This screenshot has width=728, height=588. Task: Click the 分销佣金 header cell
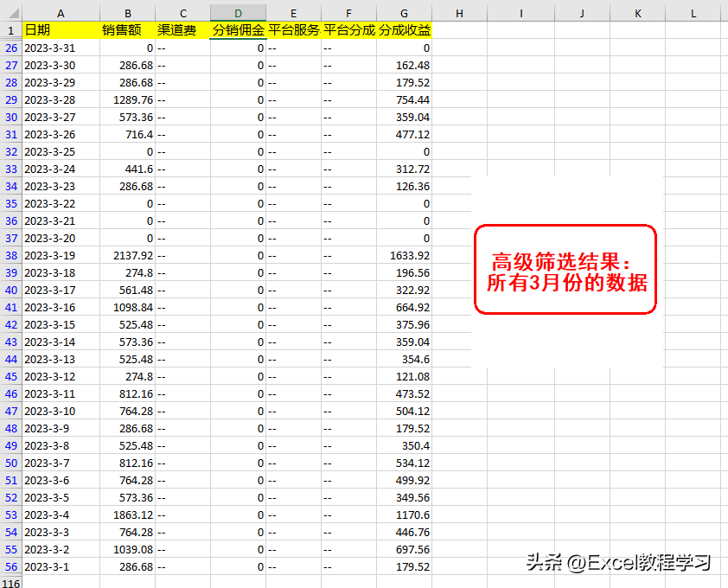pos(238,30)
